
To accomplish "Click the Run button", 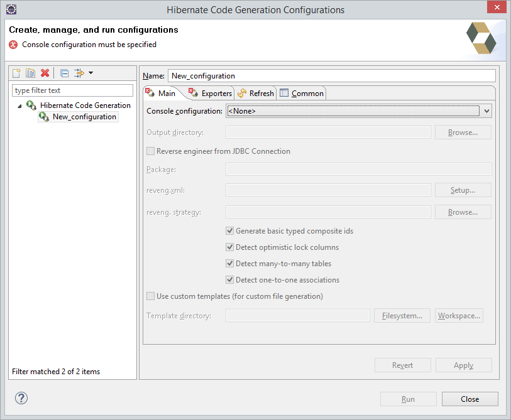I will click(x=409, y=399).
